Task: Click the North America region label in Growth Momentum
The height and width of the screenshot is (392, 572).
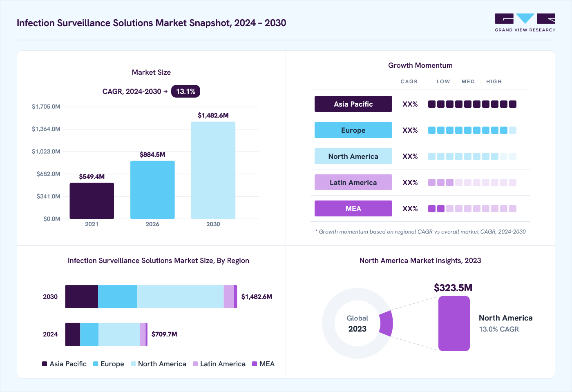Action: pos(353,156)
